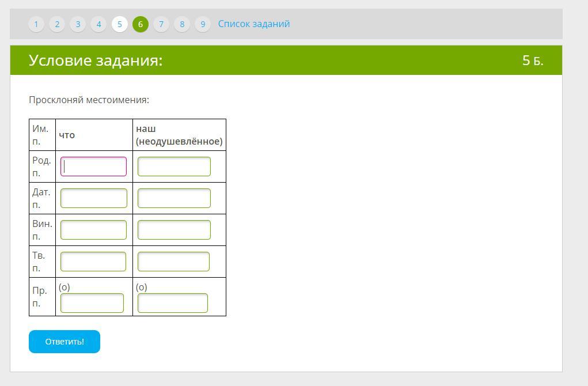
Task: Click the Условие задания: heading
Action: (96, 60)
